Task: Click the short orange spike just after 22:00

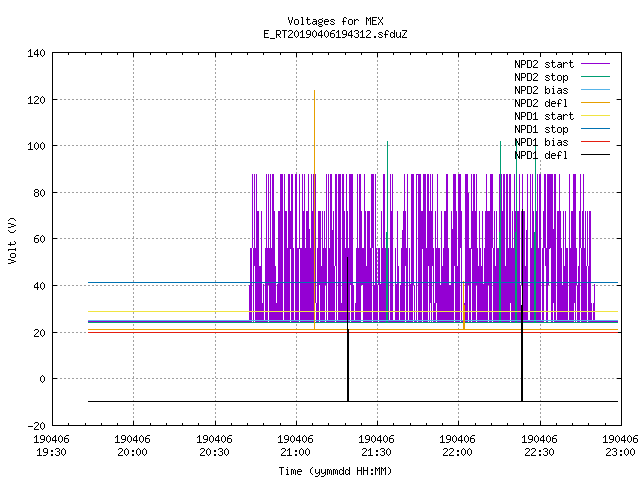Action: tap(464, 306)
